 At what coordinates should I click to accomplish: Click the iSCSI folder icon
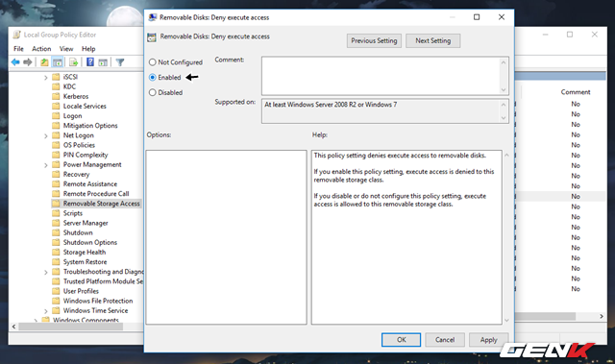tap(56, 77)
